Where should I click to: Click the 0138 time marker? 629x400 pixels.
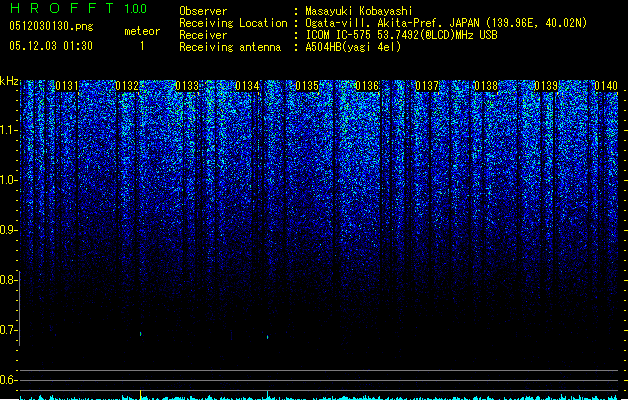coord(486,86)
